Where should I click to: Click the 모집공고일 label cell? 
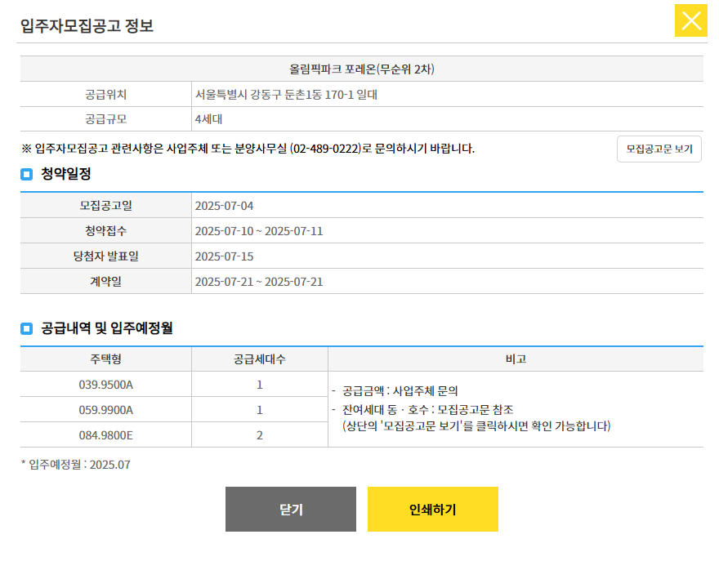(106, 205)
